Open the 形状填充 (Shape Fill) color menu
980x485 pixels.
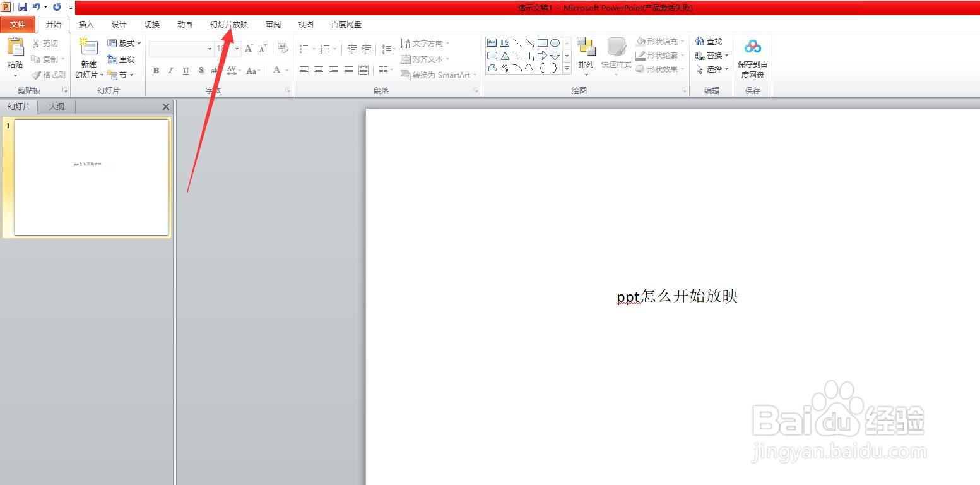tap(660, 42)
